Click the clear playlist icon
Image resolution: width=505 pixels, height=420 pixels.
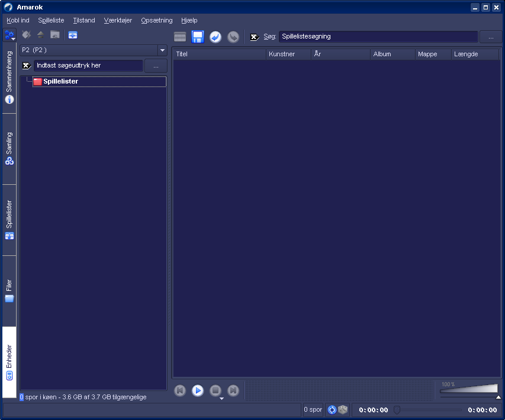[180, 37]
